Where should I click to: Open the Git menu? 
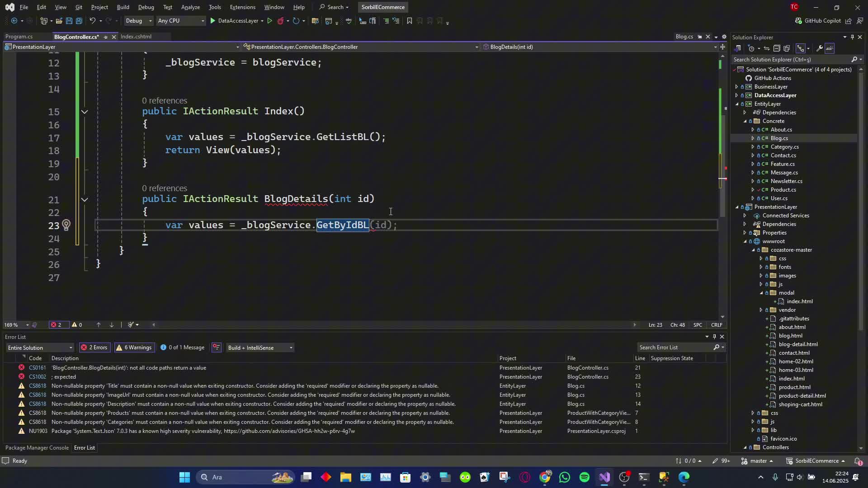79,7
